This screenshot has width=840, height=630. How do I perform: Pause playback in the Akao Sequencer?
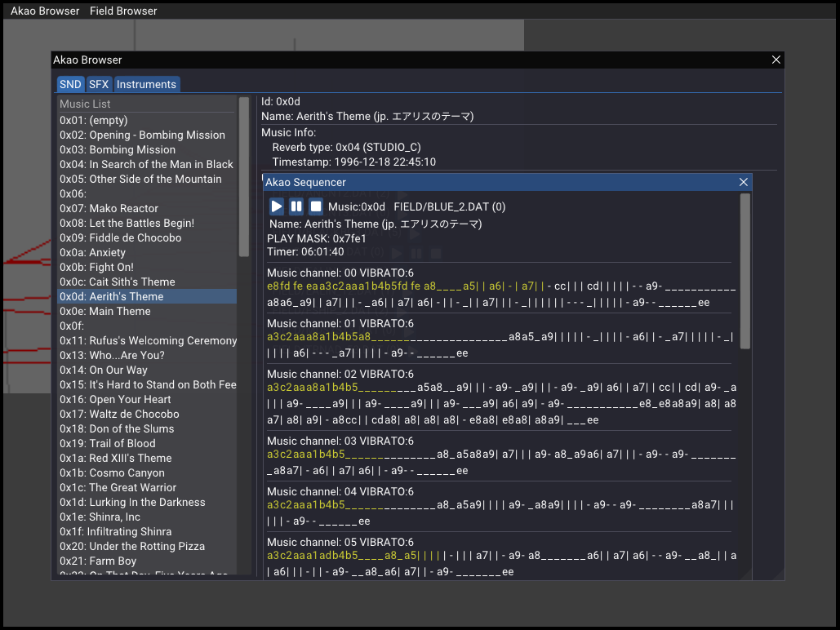(296, 206)
